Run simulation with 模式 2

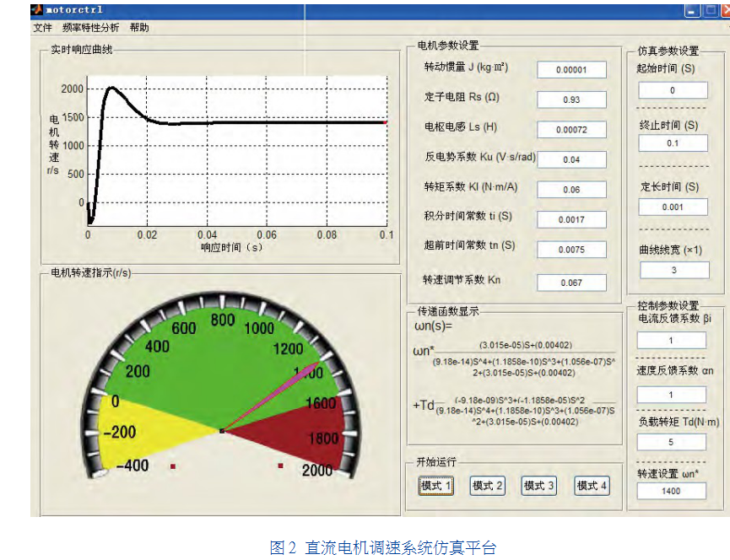[x=487, y=486]
